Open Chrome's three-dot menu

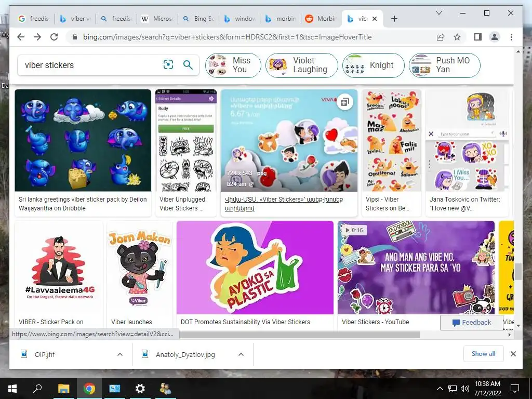tap(511, 37)
